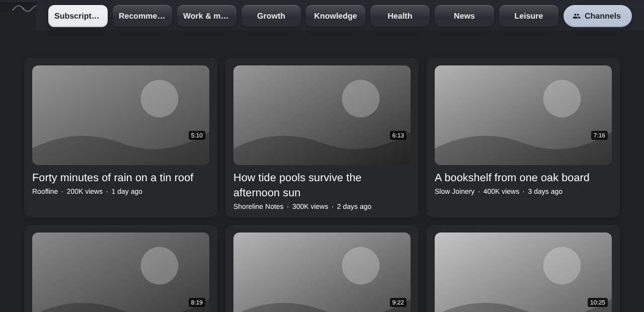Select the Subscriptions tab
Screen dimensions: 644x312
click(78, 16)
